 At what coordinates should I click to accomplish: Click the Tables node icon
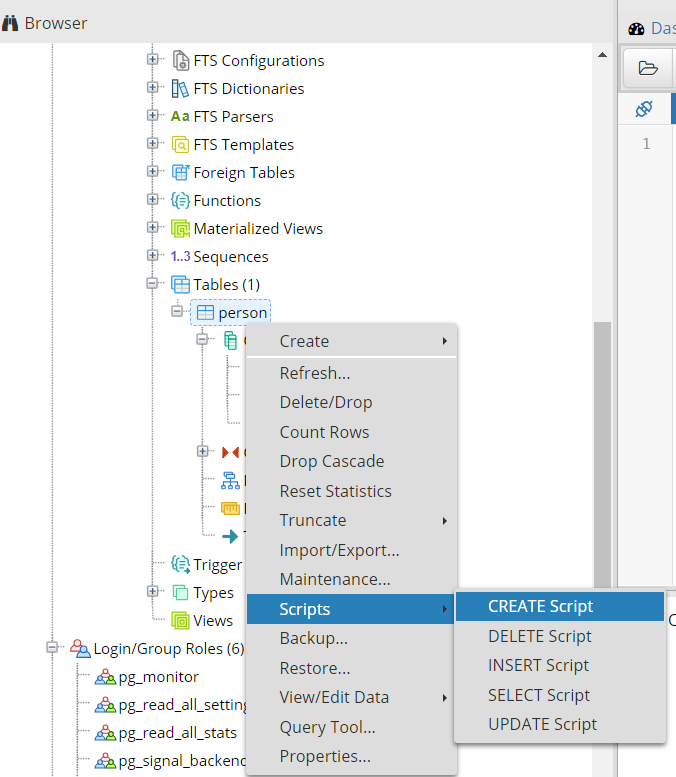pyautogui.click(x=180, y=285)
